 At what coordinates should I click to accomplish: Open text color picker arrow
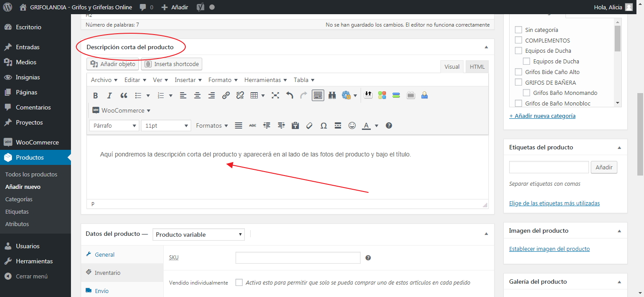pos(377,125)
